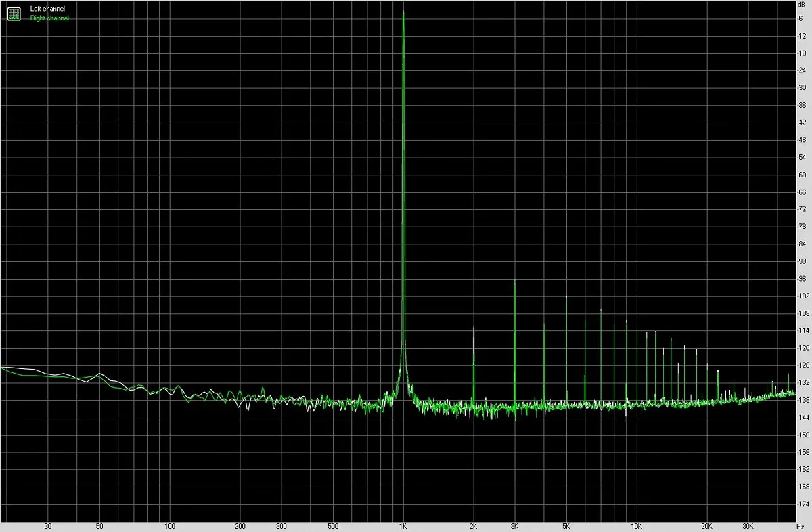
Task: Click the 1K frequency axis label
Action: 403,525
